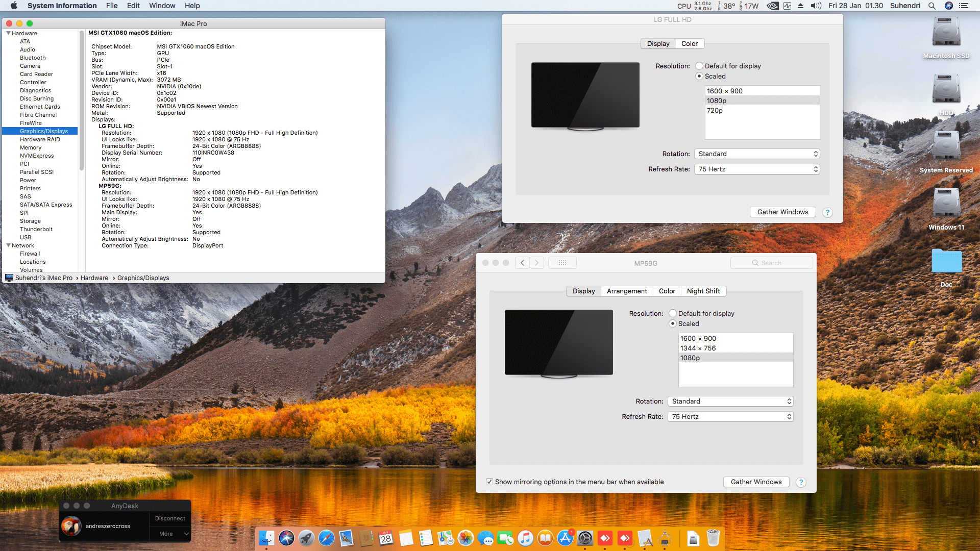Click the Search field in MP59G window
The image size is (980, 551).
click(771, 263)
